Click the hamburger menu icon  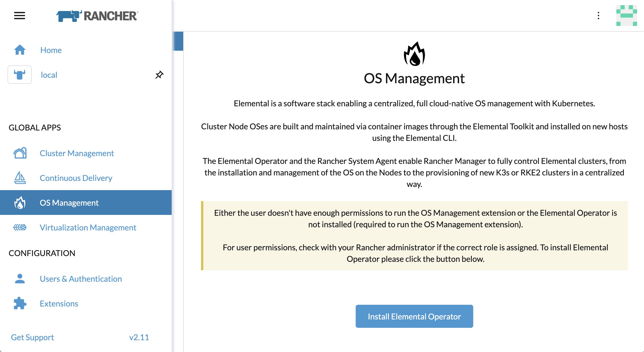point(20,16)
